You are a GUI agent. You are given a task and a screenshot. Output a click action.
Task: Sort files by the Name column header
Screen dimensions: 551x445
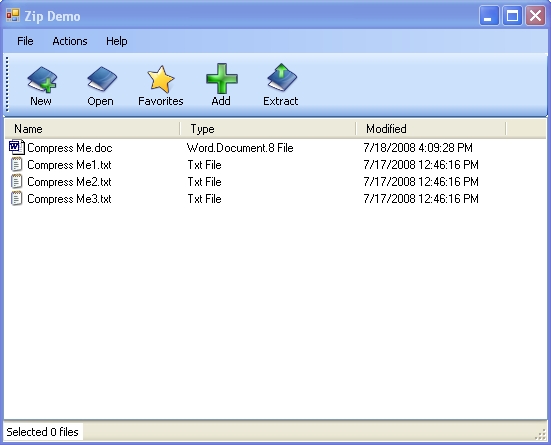point(92,129)
